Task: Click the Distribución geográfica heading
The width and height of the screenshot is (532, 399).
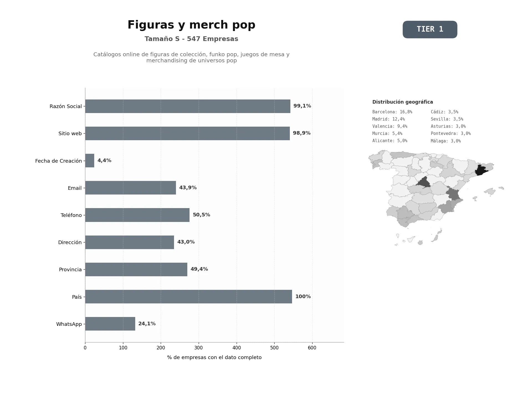Action: click(403, 102)
